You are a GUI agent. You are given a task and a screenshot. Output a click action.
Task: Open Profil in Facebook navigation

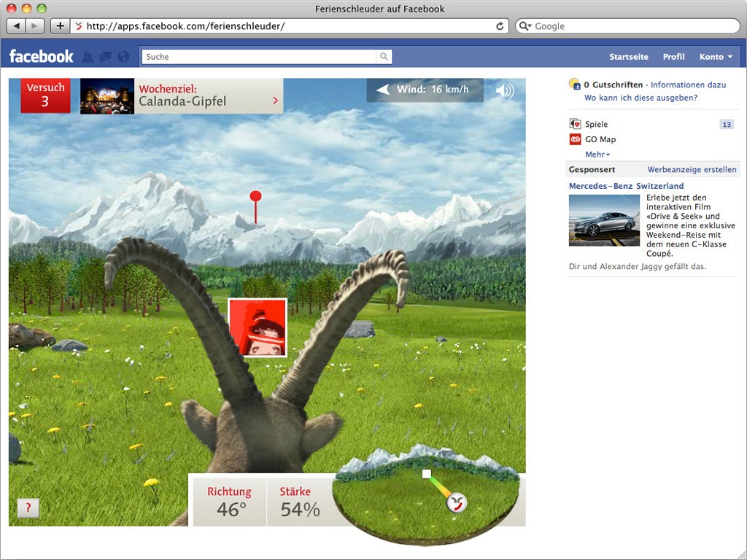[673, 57]
